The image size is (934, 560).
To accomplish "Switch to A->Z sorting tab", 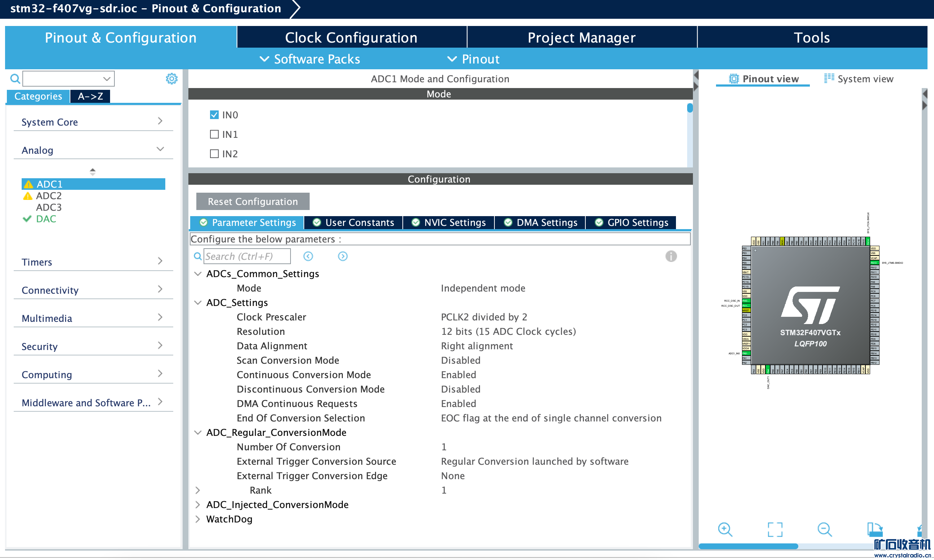I will tap(90, 96).
